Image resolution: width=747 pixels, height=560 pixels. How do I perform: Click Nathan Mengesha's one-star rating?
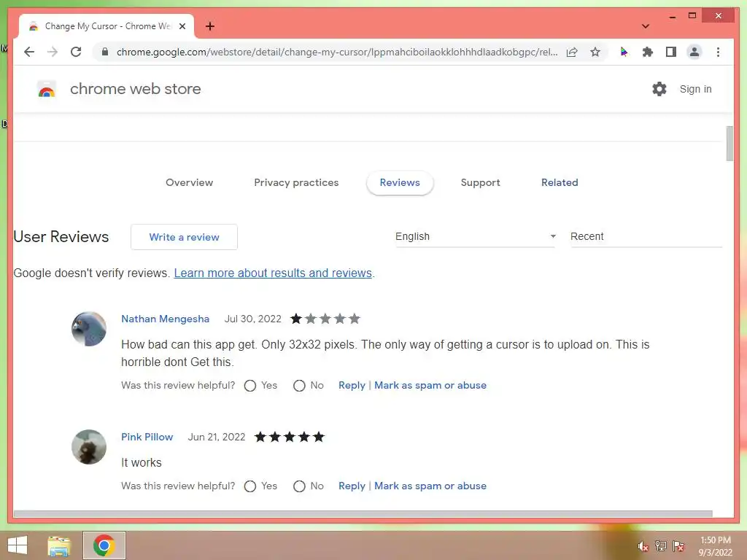325,319
